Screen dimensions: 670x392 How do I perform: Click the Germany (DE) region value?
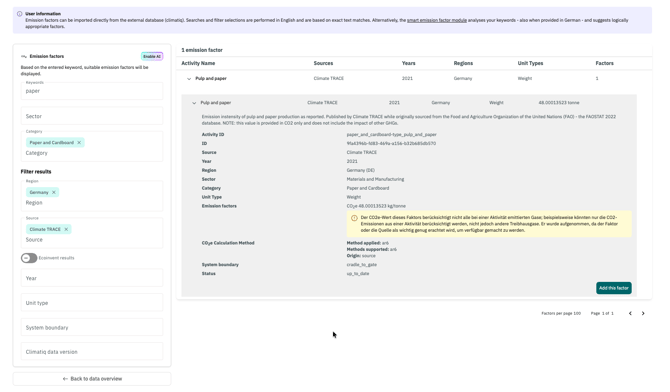[x=361, y=170]
